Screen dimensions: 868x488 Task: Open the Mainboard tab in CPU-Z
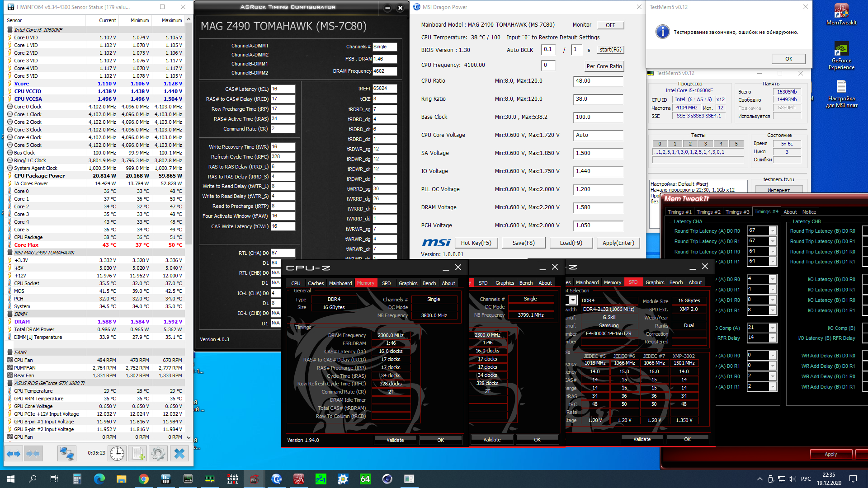(340, 283)
